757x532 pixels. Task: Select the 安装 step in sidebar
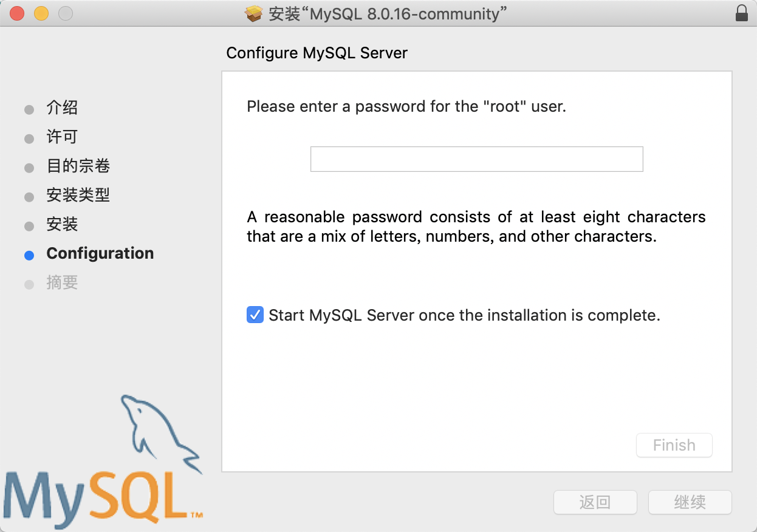[x=62, y=225]
